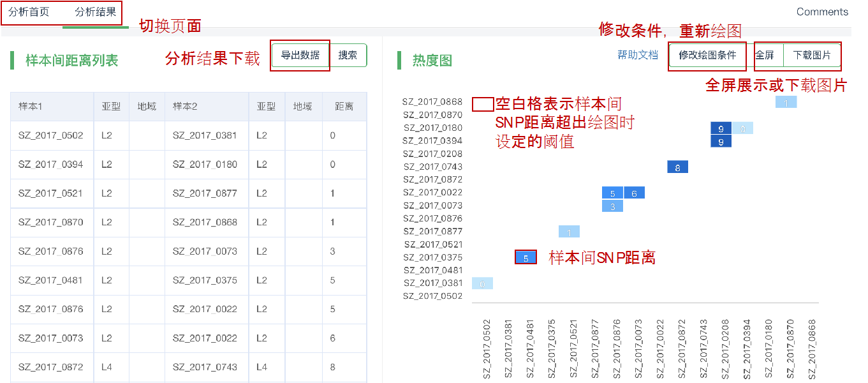Select table cell SZ_2017_0502 in 样本1 column
868x383 pixels.
(x=51, y=135)
